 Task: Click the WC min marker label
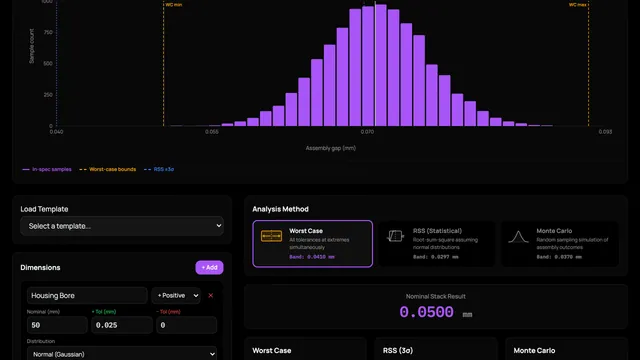point(173,5)
